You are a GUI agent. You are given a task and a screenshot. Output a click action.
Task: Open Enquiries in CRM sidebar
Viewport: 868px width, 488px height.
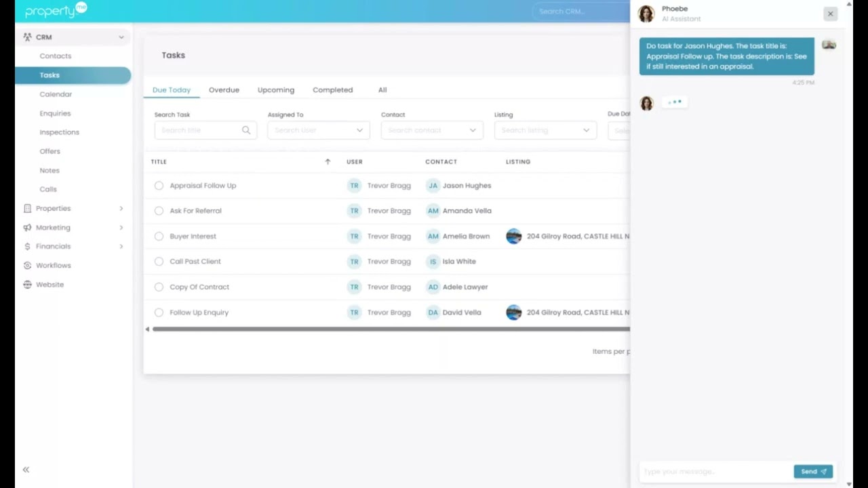coord(55,113)
